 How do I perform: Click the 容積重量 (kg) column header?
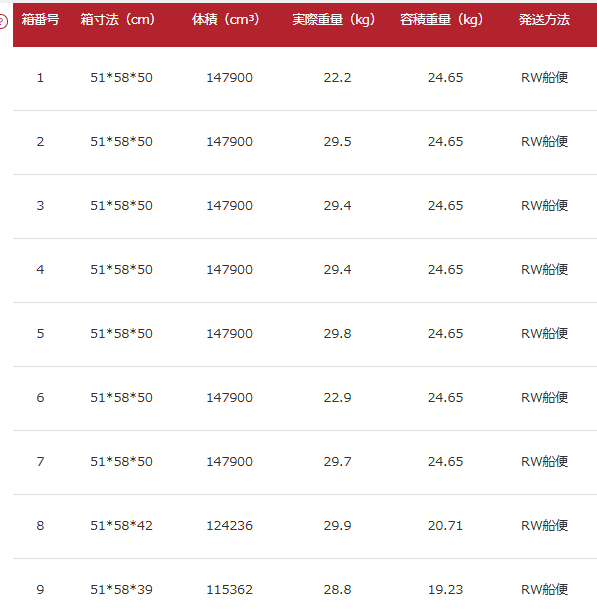(x=442, y=20)
